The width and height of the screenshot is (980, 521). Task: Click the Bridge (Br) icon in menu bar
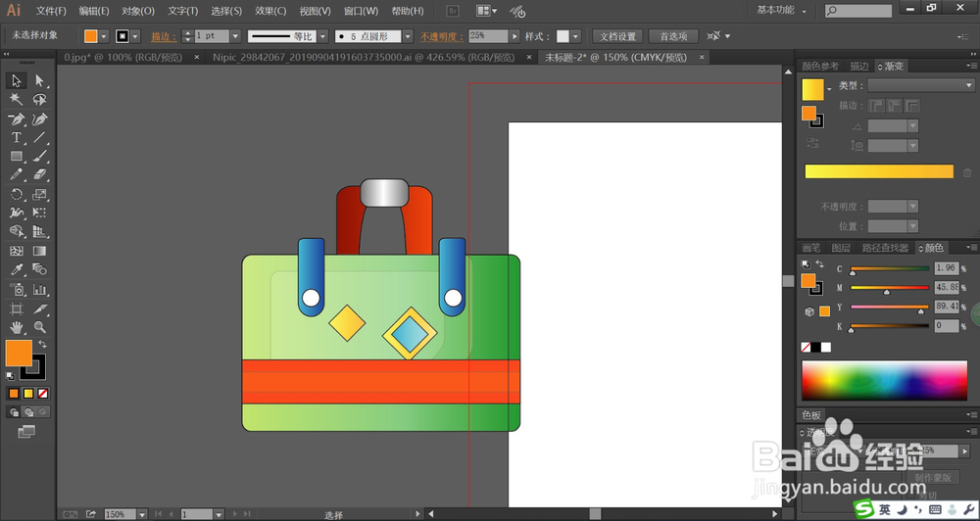coord(453,11)
